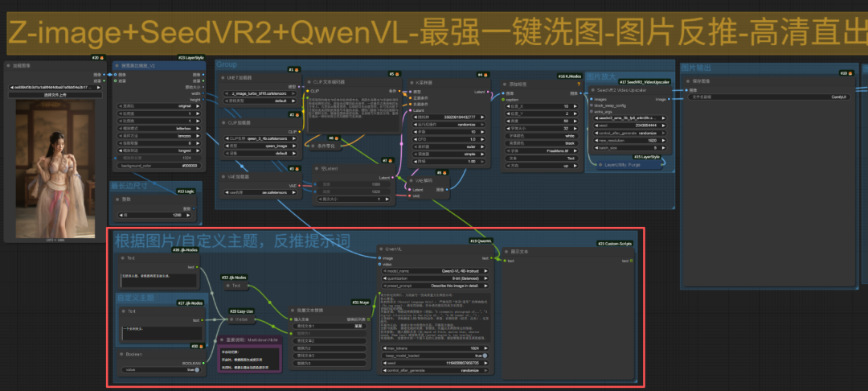Image resolution: width=868 pixels, height=391 pixels.
Task: Decrease max_tokens in the QwenVL node
Action: 383,348
